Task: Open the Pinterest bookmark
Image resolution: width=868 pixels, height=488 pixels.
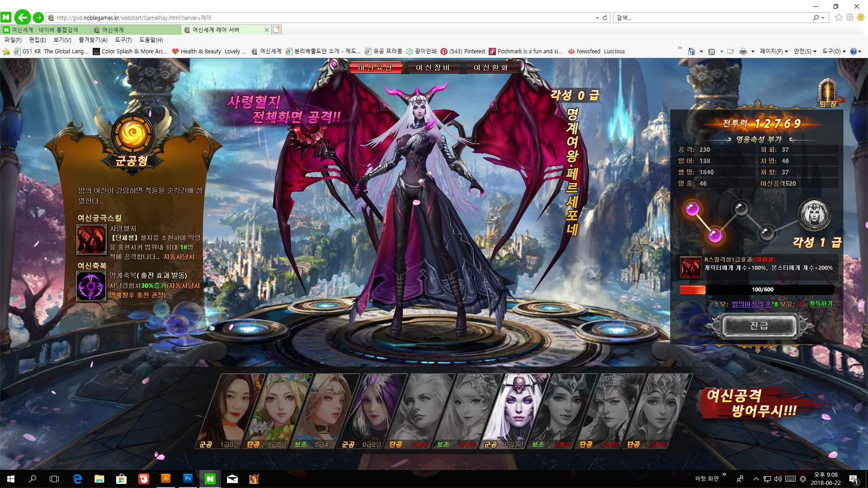Action: pos(462,52)
